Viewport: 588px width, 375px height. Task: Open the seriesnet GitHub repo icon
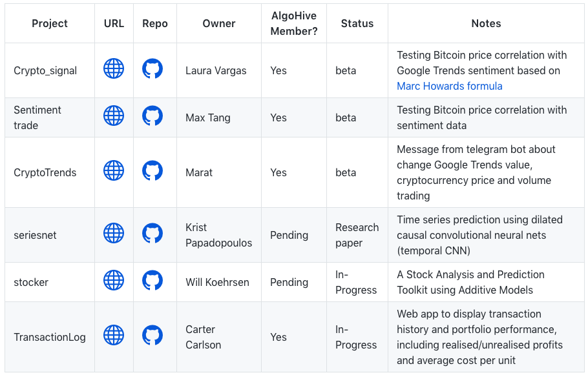[x=152, y=233]
